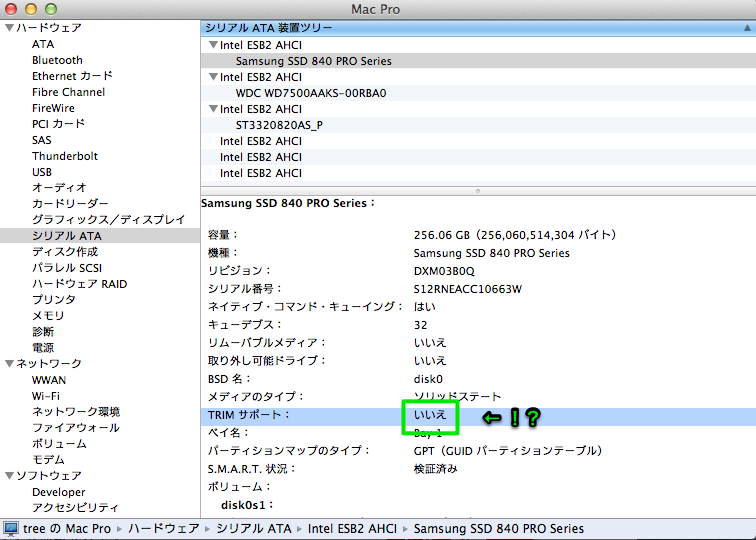Click Samsung SSD 840 PRO Series in path bar

pos(499,528)
